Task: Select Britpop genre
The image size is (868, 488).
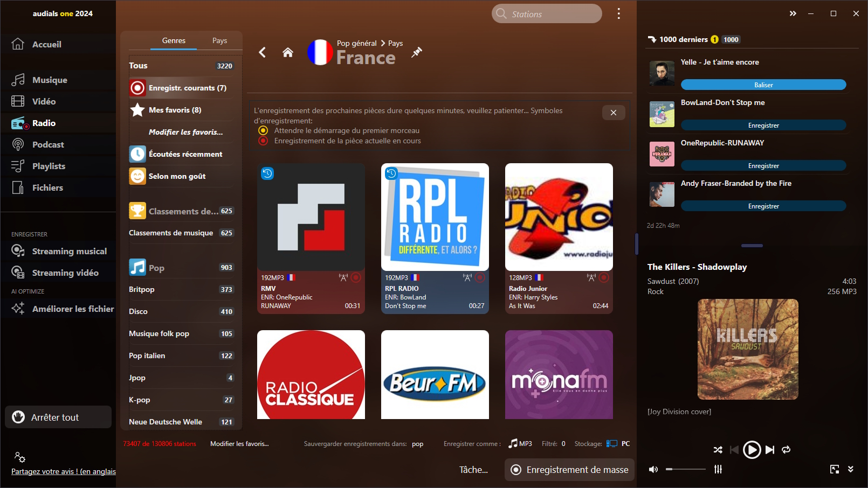Action: click(x=181, y=289)
